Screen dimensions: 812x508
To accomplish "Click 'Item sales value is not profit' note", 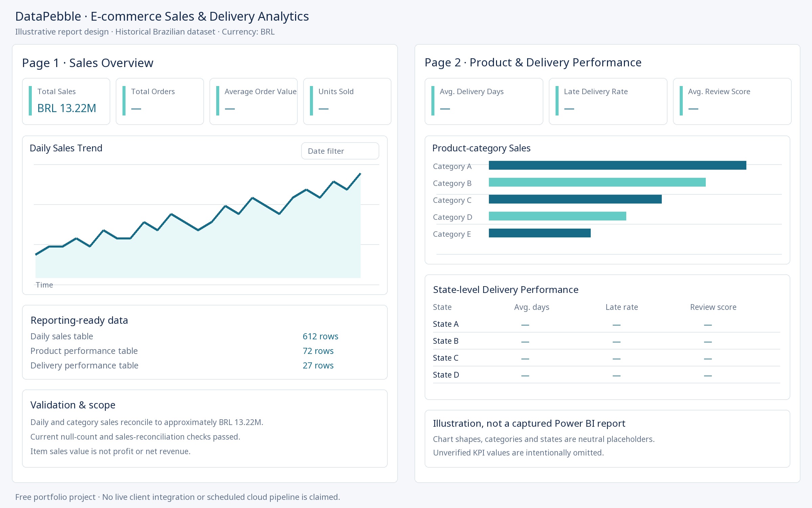I will 110,451.
